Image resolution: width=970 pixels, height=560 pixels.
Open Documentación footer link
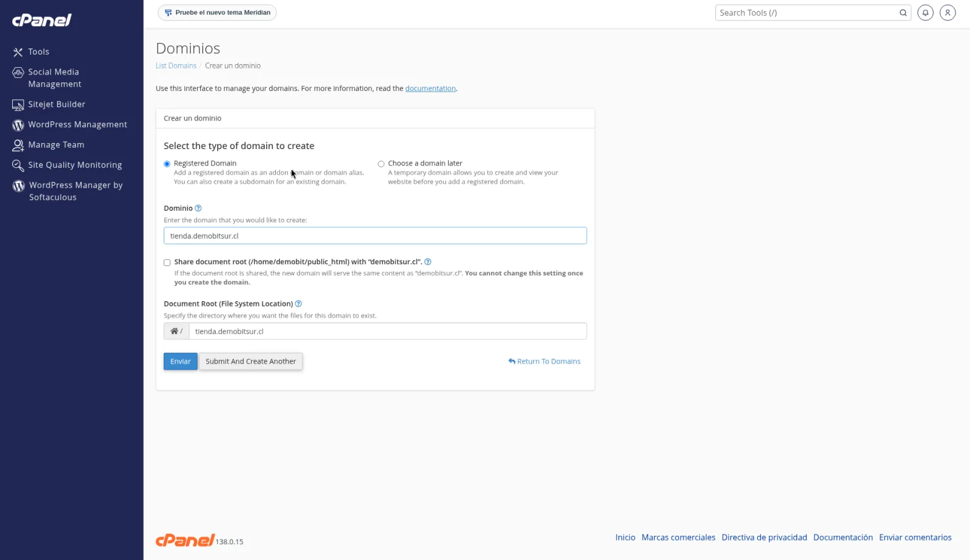point(843,538)
